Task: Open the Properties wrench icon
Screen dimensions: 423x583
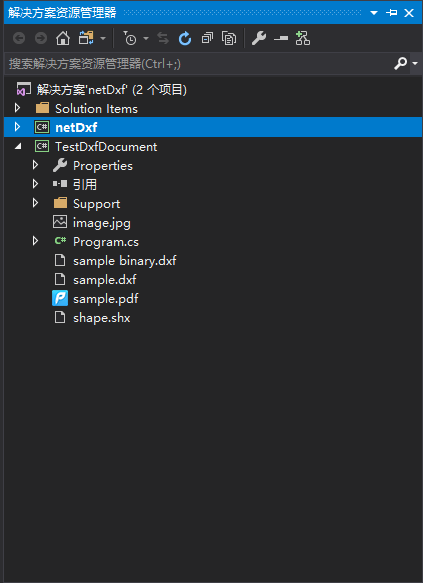Action: (x=259, y=38)
